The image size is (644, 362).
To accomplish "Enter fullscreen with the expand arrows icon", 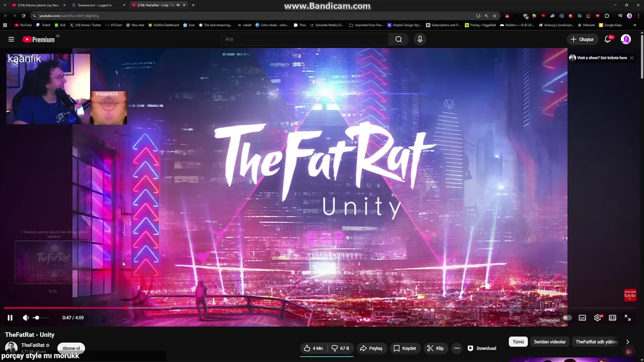I will 627,318.
